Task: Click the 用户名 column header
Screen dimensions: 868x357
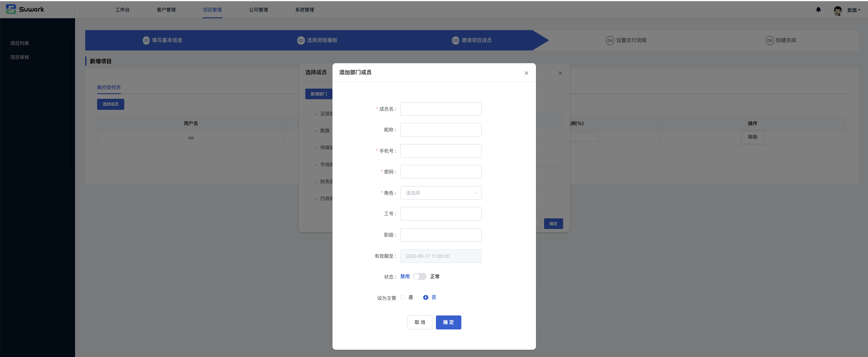Action: 191,124
